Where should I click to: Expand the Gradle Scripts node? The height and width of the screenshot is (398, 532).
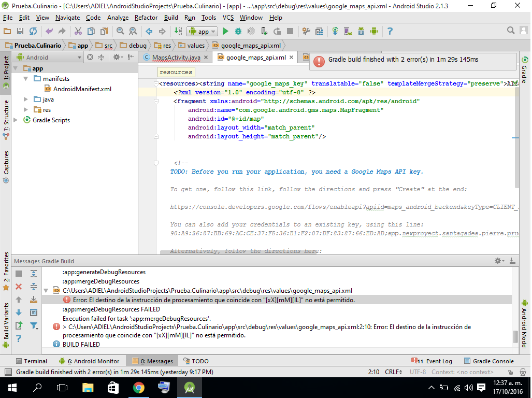(x=16, y=120)
